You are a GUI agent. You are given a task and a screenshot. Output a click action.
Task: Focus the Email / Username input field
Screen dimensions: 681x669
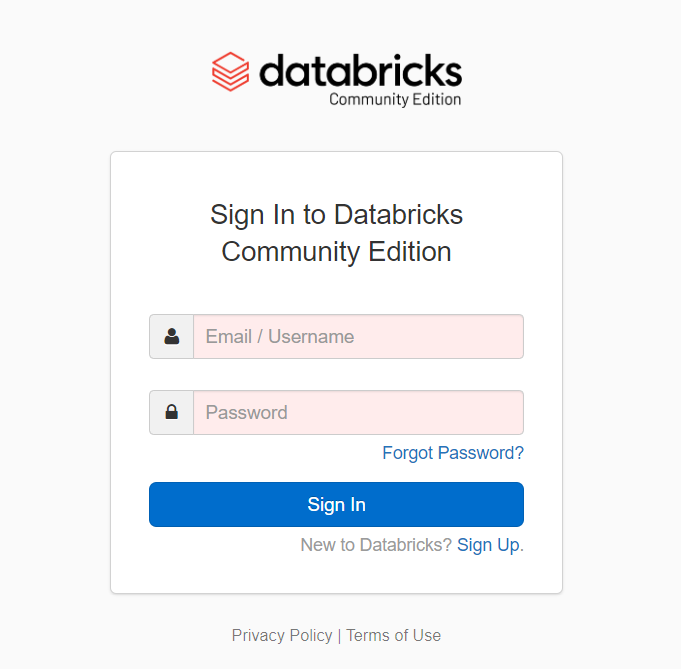tap(358, 337)
